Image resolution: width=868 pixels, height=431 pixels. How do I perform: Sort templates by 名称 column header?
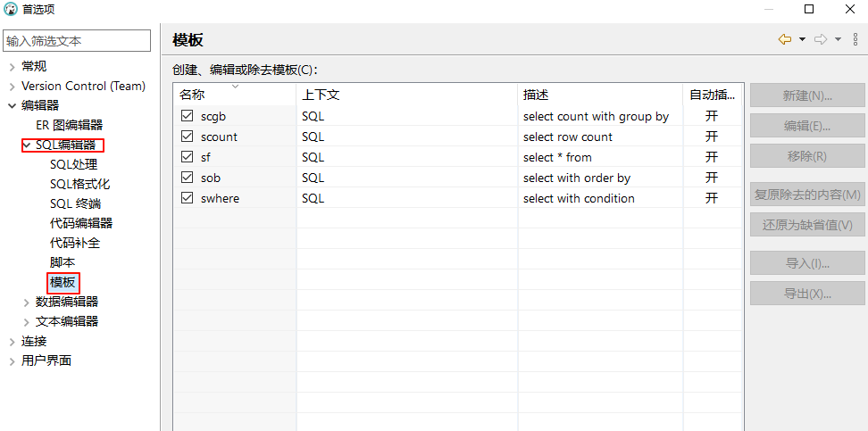192,94
